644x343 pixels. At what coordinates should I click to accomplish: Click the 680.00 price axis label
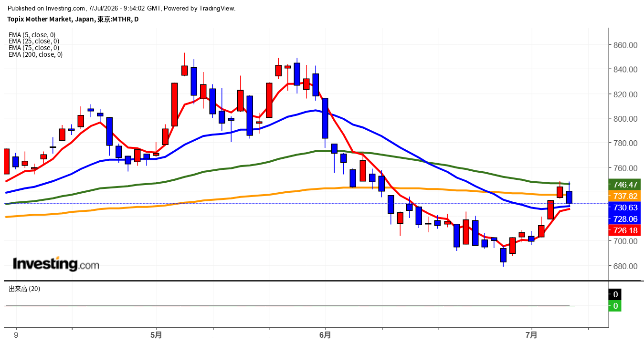625,266
